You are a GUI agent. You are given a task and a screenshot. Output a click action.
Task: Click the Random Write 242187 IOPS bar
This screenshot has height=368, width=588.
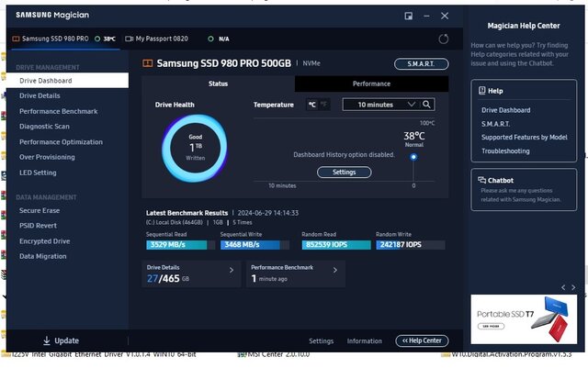coord(411,245)
